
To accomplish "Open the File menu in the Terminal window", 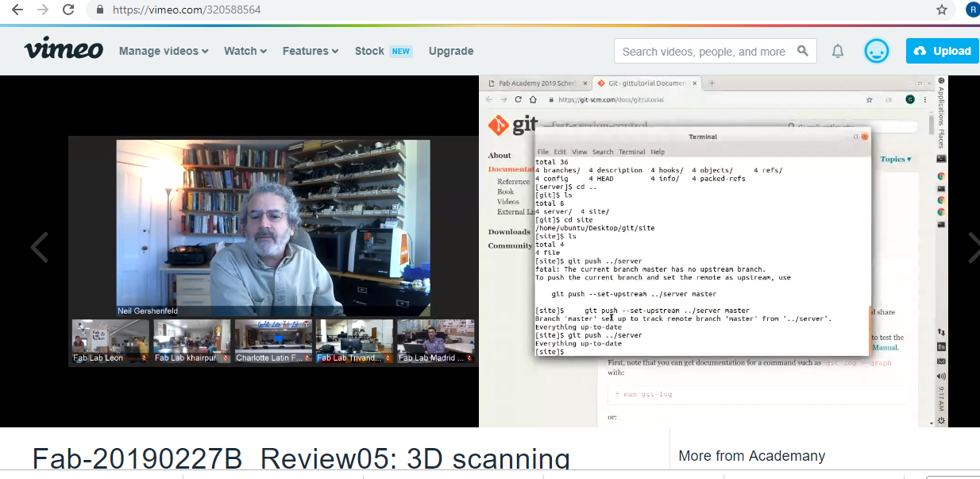I will click(x=542, y=152).
